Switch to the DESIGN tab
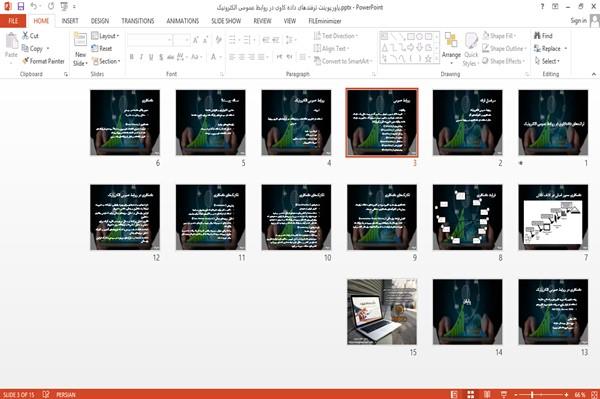Viewport: 600px width, 399px height. [100, 21]
